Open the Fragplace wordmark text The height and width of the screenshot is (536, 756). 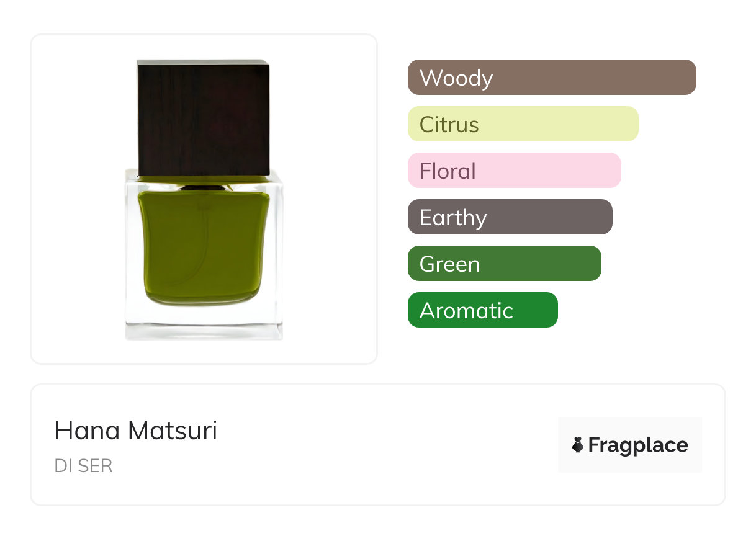click(x=638, y=445)
